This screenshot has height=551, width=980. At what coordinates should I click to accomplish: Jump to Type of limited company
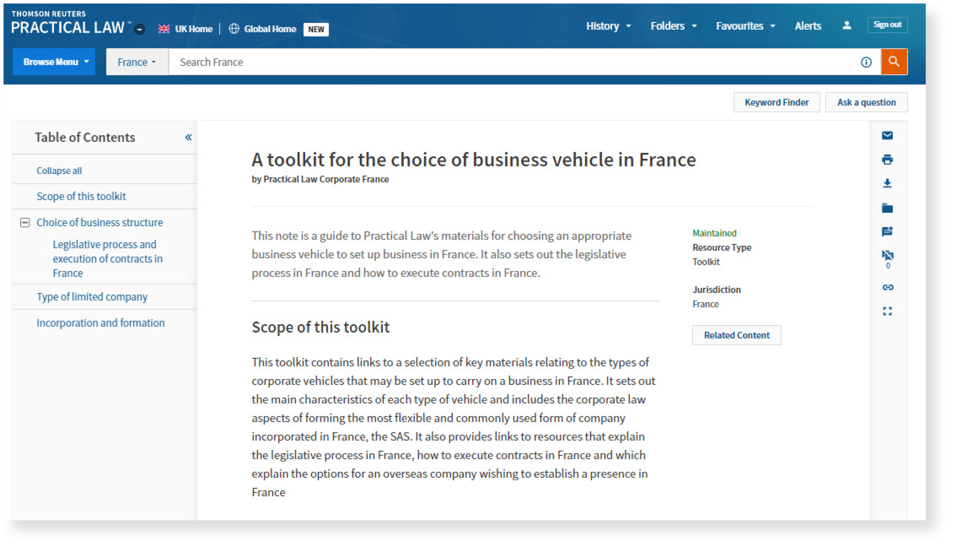tap(92, 297)
